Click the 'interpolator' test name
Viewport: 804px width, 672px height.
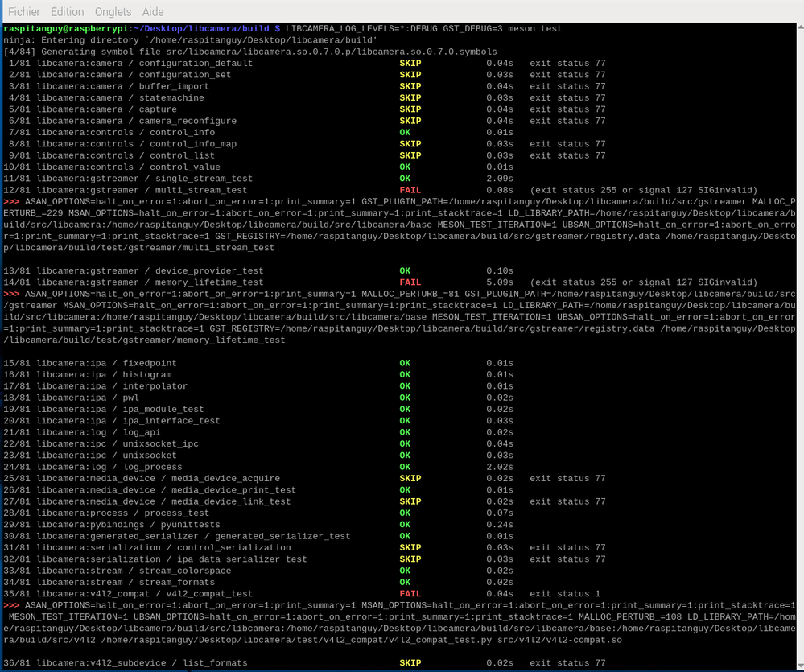[x=155, y=386]
